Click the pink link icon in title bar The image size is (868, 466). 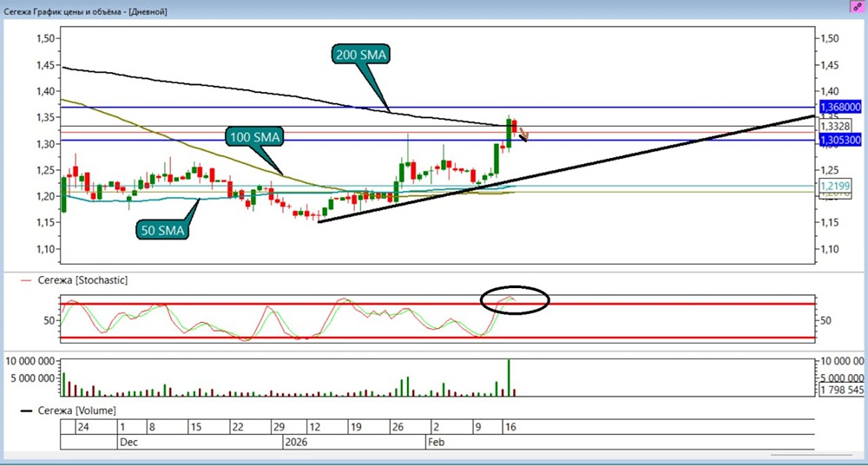(857, 7)
